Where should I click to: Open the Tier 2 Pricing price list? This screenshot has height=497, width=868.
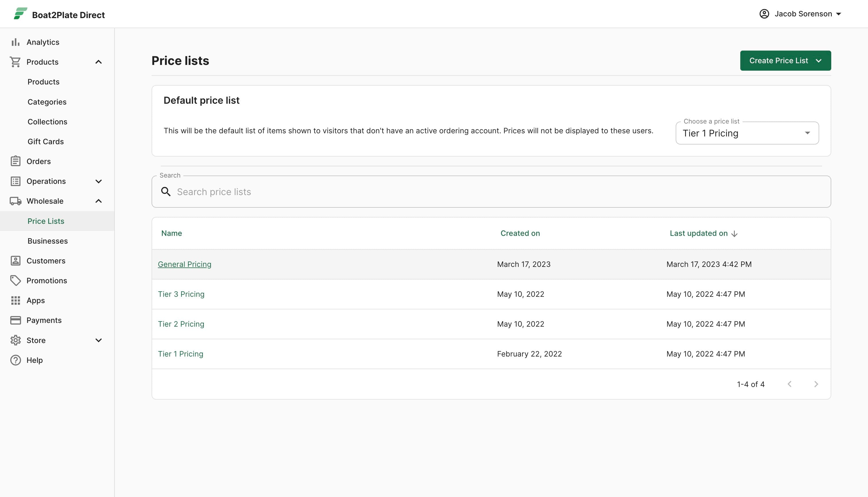click(x=181, y=324)
